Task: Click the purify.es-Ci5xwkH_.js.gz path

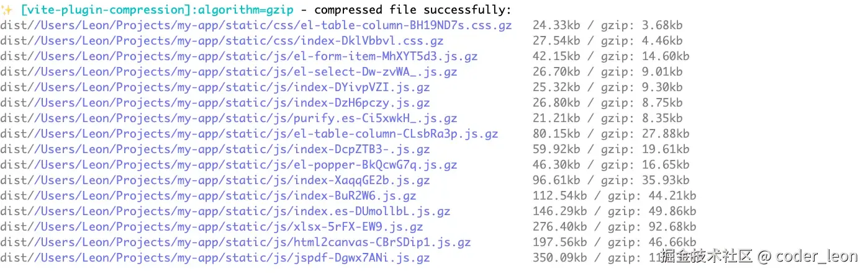Action: tap(229, 118)
